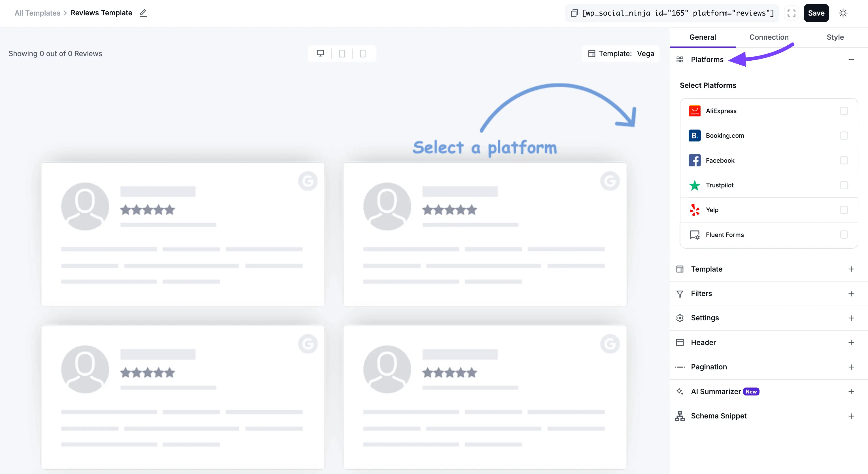The height and width of the screenshot is (474, 868).
Task: Switch to the Connection tab
Action: (x=769, y=37)
